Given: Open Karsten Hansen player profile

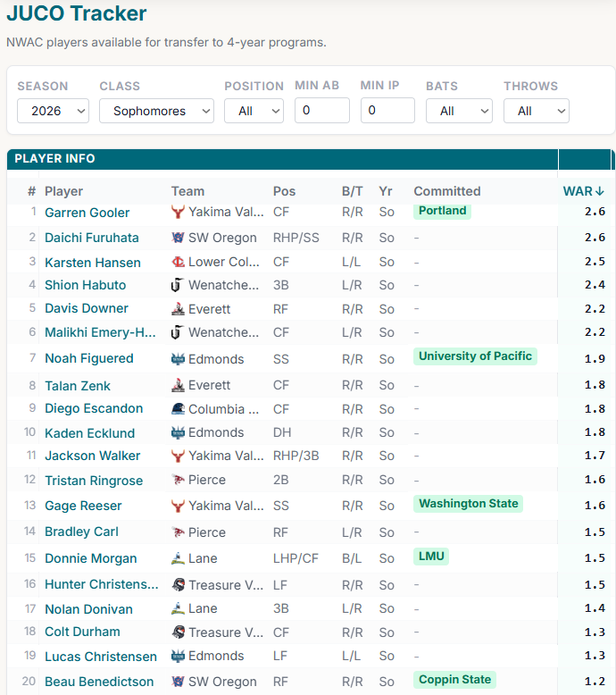Looking at the screenshot, I should (93, 263).
